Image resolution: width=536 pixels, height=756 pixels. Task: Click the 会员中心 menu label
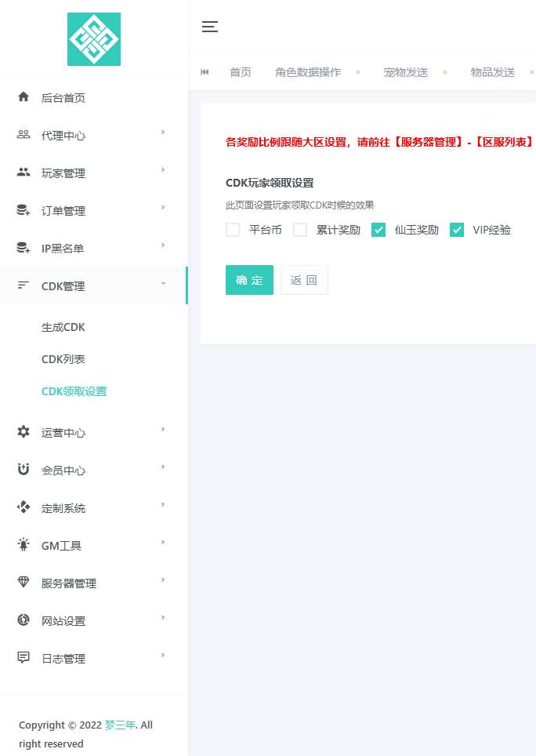click(63, 471)
